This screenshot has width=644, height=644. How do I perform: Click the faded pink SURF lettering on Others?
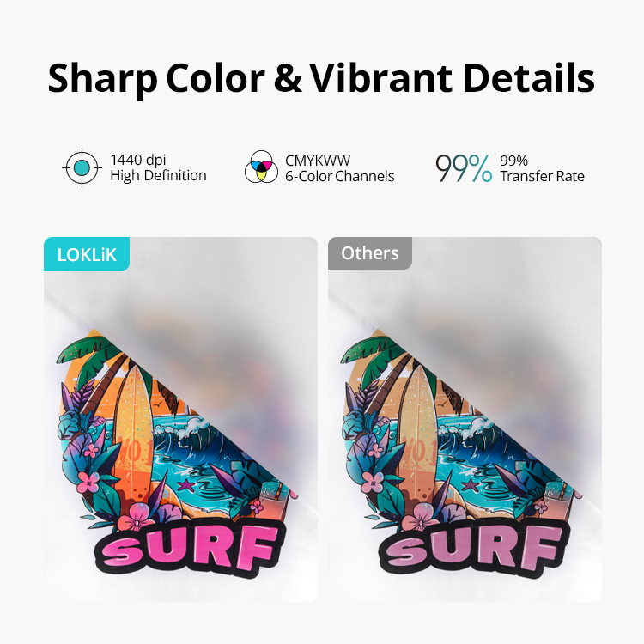473,547
